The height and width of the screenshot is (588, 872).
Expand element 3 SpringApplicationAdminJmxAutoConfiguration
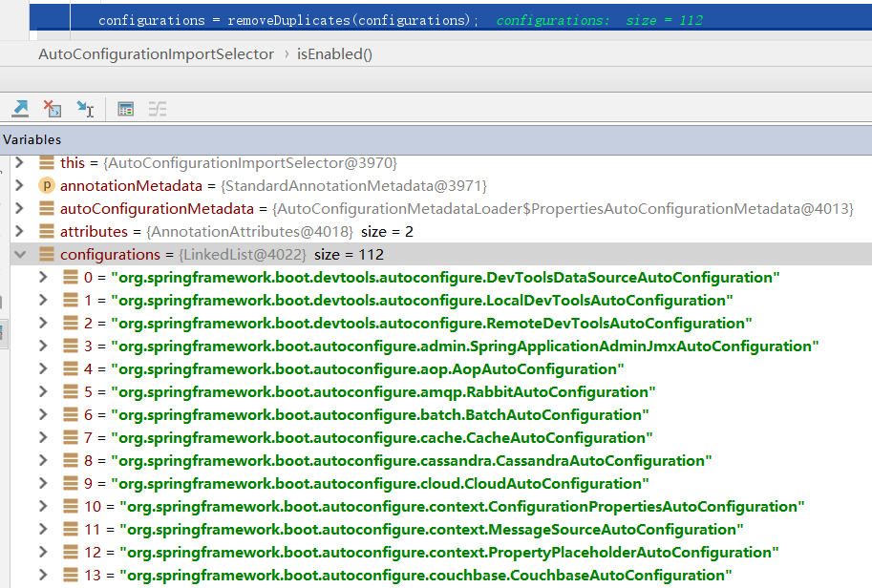(x=43, y=346)
